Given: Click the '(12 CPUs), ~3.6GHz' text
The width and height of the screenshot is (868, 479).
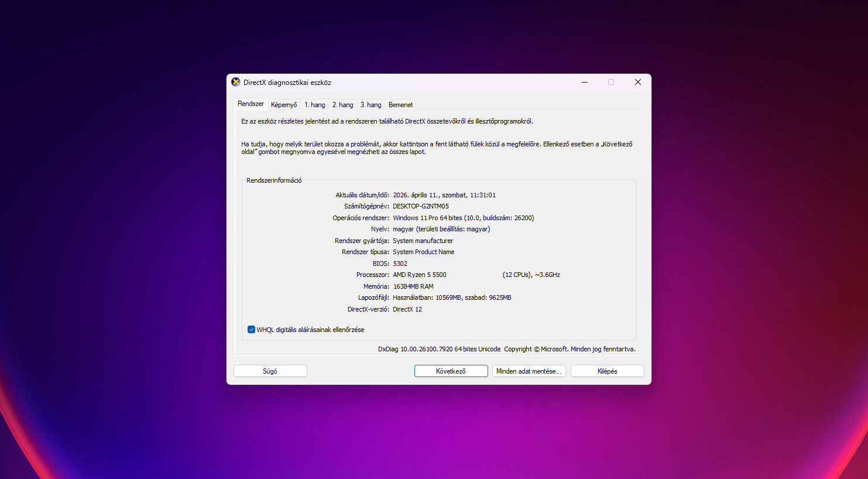Looking at the screenshot, I should click(531, 275).
